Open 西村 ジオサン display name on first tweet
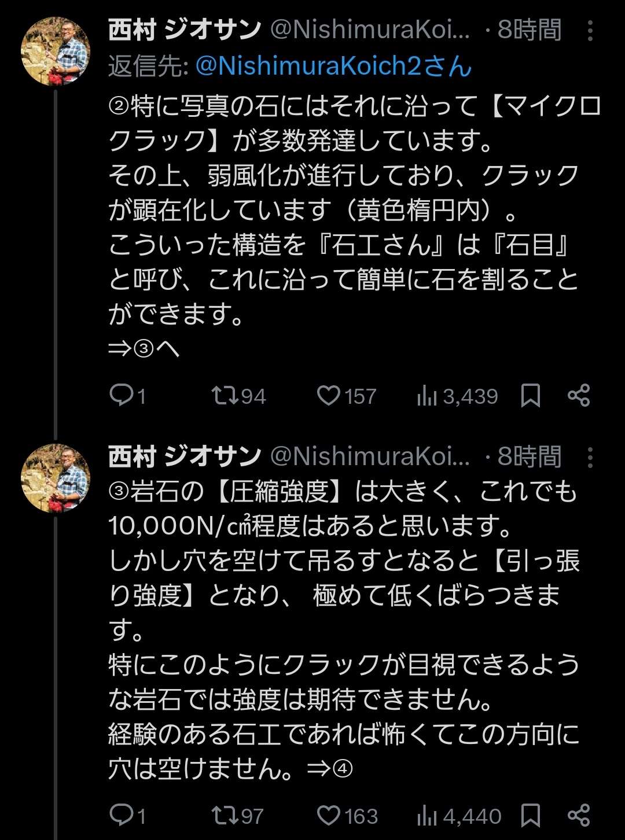The width and height of the screenshot is (625, 840). coord(185,30)
